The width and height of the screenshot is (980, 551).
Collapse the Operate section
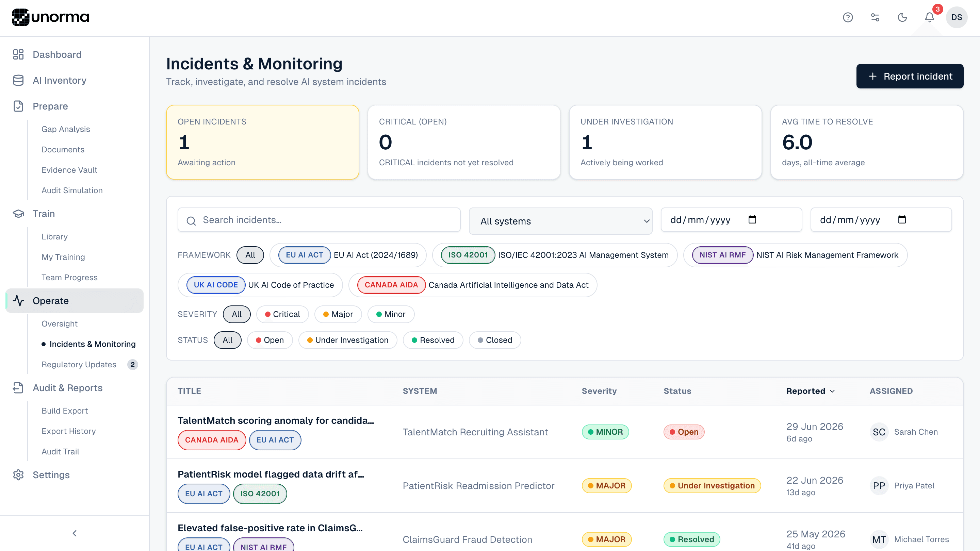pos(75,301)
